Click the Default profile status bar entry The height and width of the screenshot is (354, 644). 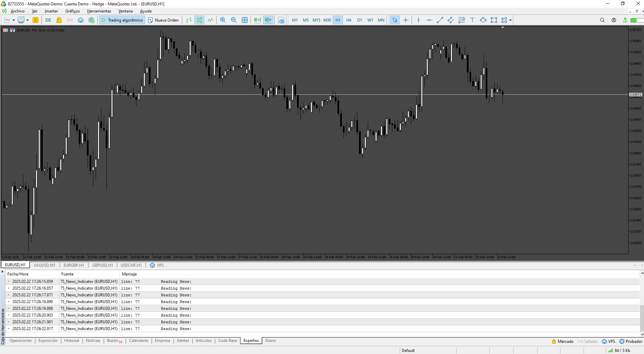[408, 351]
